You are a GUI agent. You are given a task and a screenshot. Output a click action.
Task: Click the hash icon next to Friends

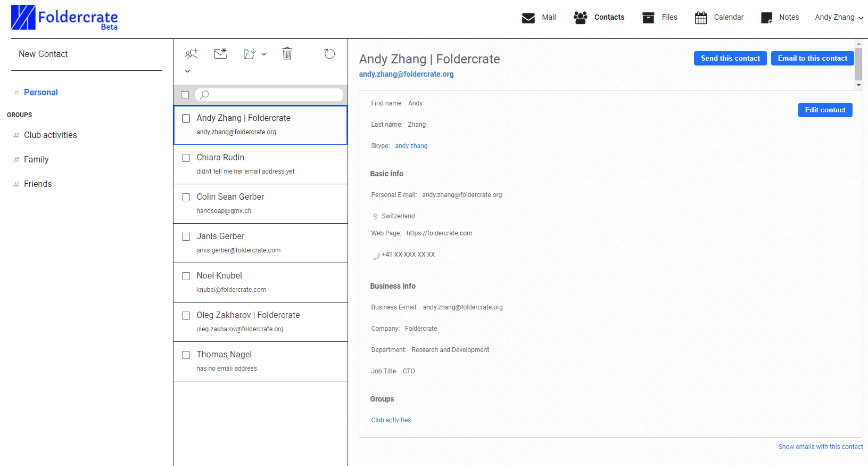pos(16,184)
